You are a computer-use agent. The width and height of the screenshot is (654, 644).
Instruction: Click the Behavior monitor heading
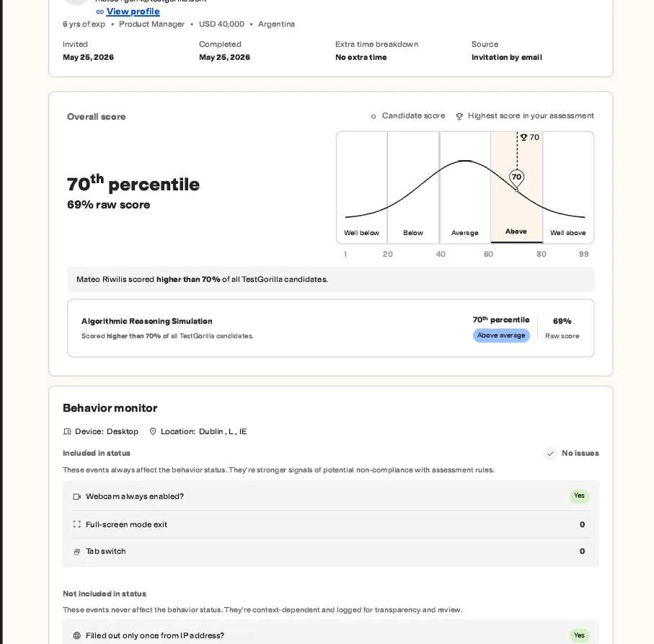(x=110, y=408)
